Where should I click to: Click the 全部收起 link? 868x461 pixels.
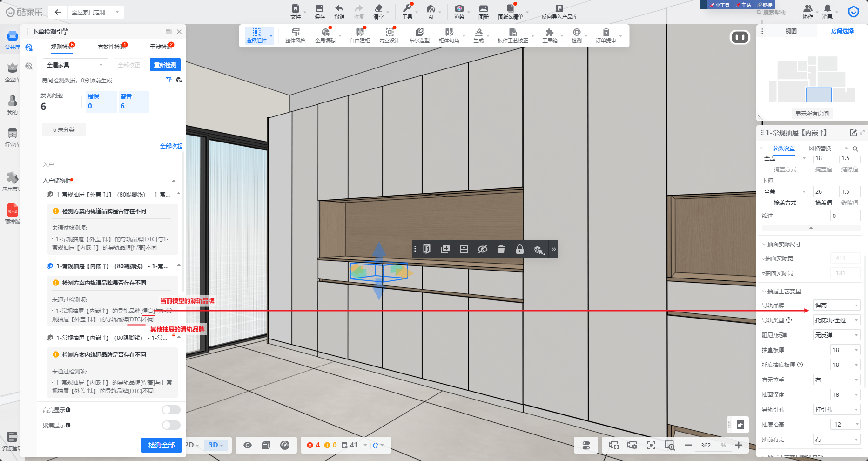pyautogui.click(x=171, y=146)
